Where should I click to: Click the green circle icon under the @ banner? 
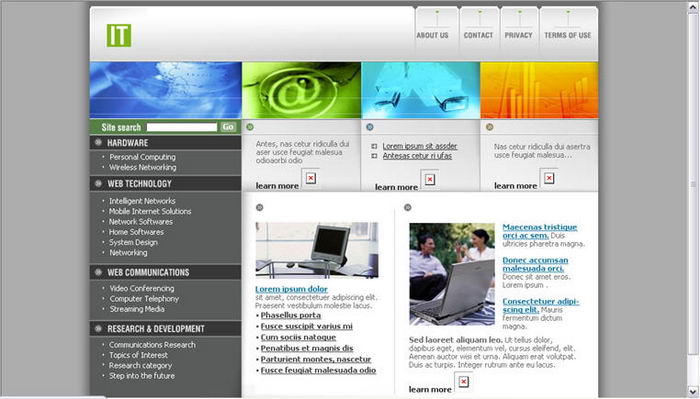click(x=250, y=127)
